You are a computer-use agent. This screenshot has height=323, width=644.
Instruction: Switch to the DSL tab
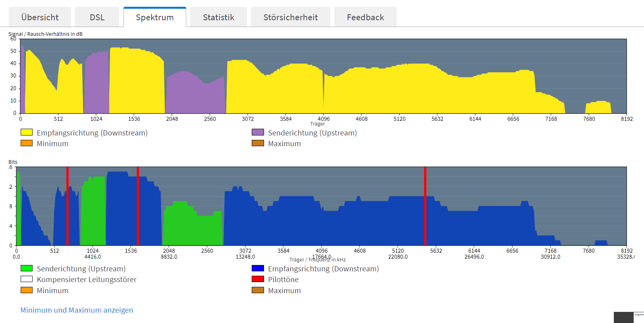coord(97,17)
